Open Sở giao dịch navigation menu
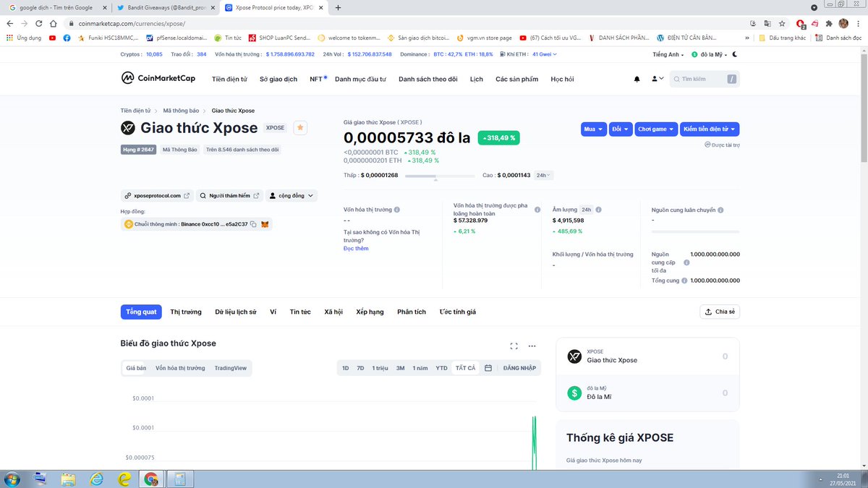The width and height of the screenshot is (868, 488). tap(278, 79)
